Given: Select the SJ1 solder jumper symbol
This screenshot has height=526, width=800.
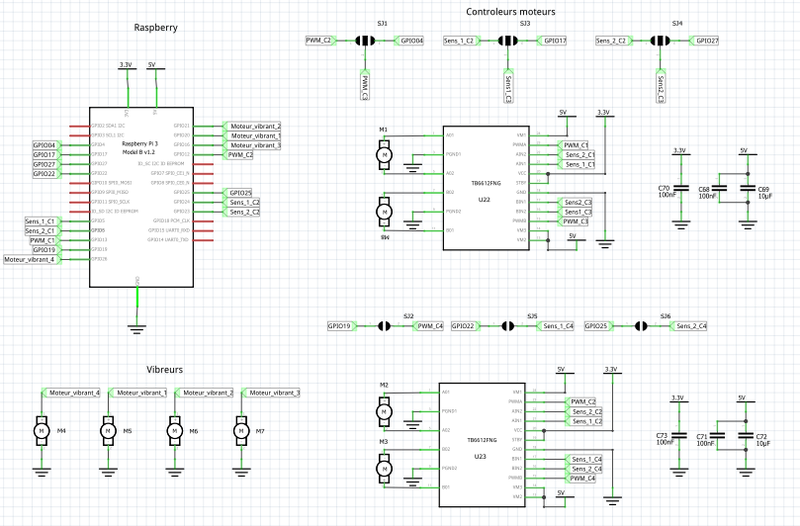Looking at the screenshot, I should [x=365, y=41].
